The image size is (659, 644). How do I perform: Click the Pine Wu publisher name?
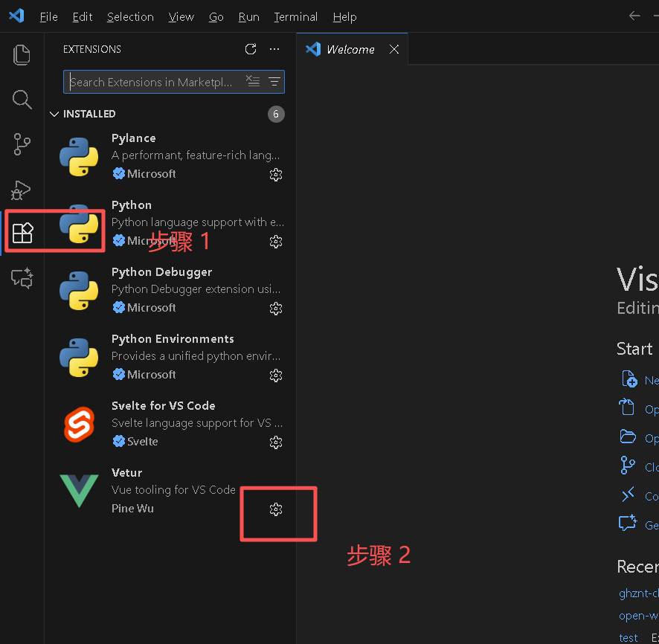pos(133,509)
